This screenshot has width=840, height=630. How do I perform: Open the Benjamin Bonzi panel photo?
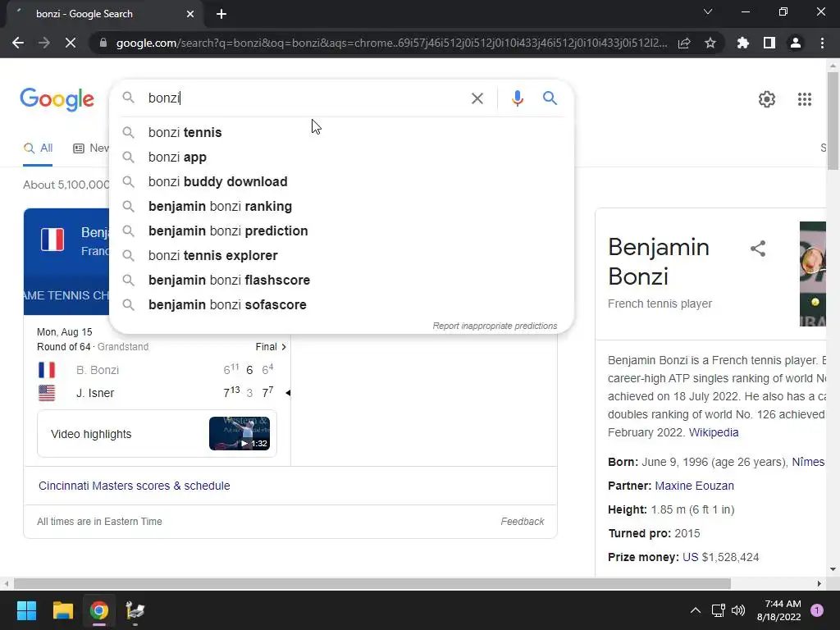tap(813, 274)
